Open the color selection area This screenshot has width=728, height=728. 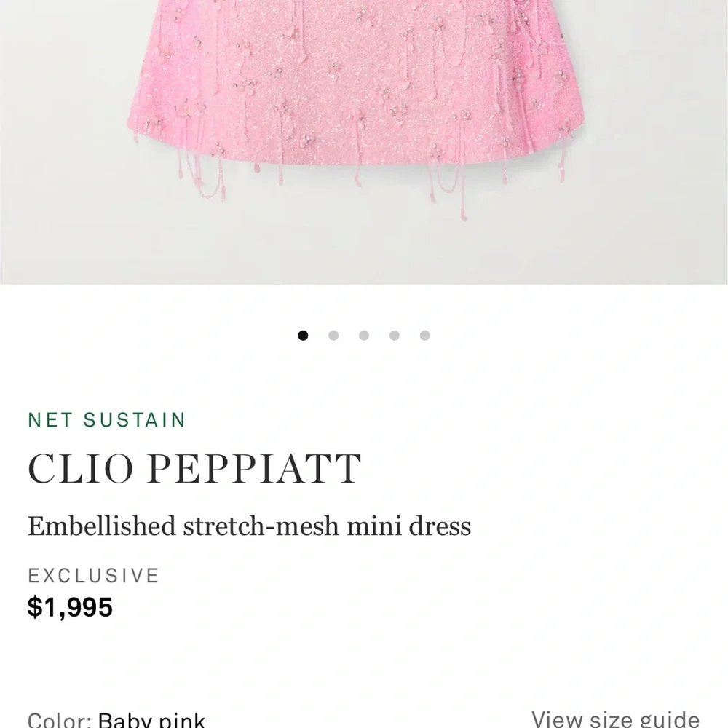[116, 719]
